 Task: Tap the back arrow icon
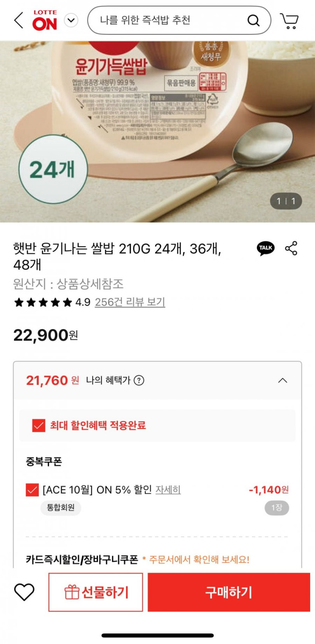18,20
